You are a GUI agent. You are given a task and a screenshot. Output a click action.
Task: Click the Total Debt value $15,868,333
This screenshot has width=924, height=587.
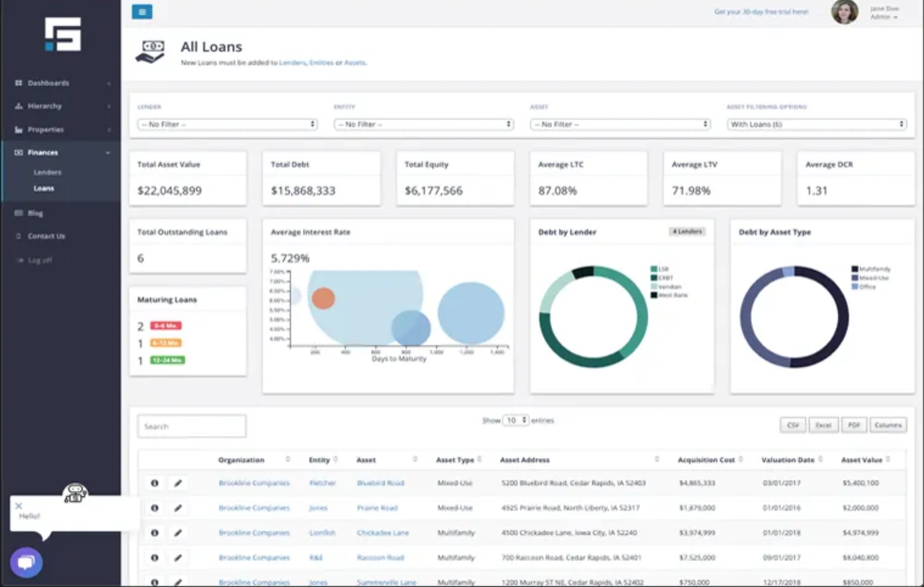click(x=303, y=191)
